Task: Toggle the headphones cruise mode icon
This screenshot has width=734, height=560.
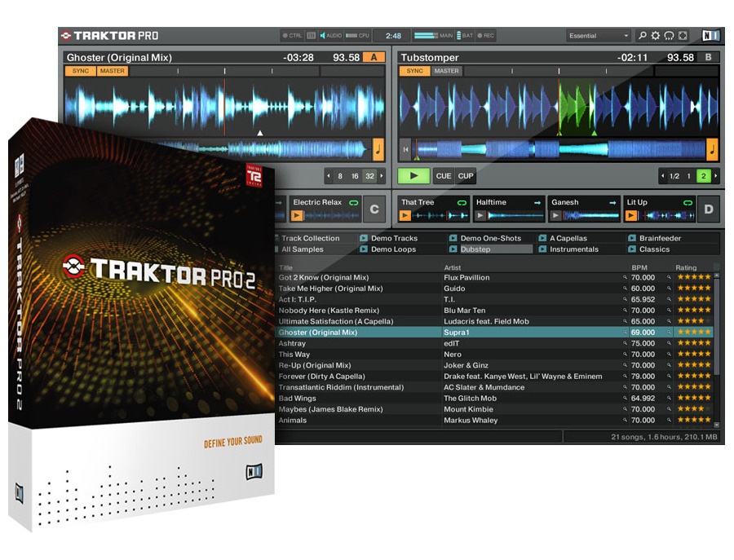Action: point(670,36)
